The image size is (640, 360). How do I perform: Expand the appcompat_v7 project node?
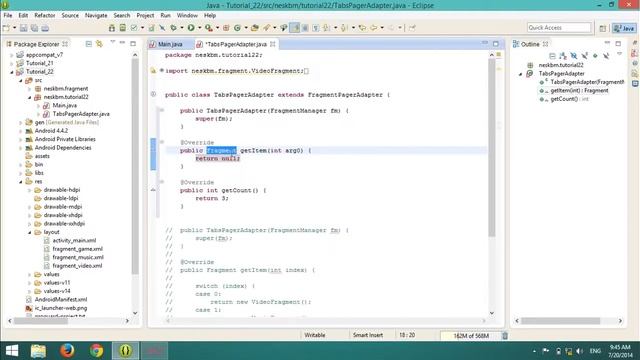pos(11,55)
